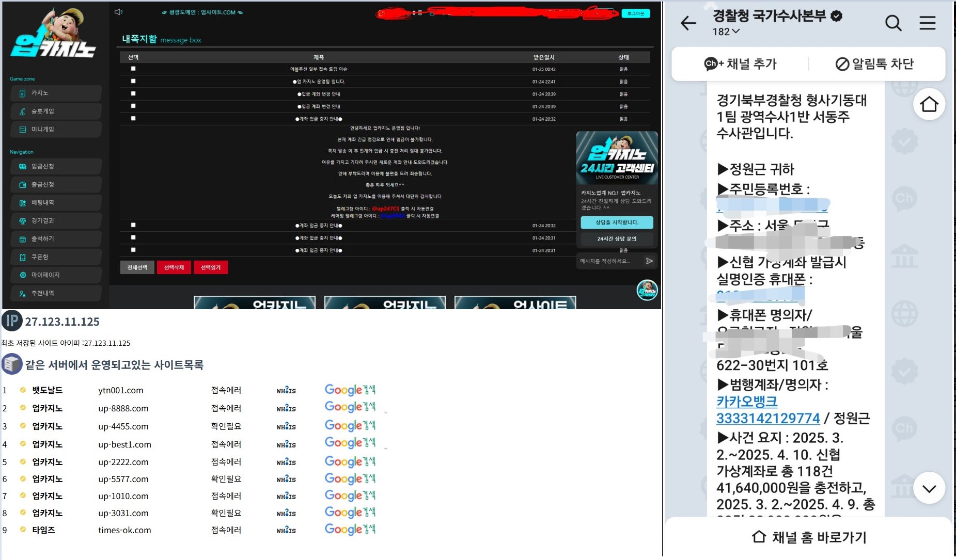Click Google search icon for up-8888.com
Screen dimensions: 956x560
[350, 408]
